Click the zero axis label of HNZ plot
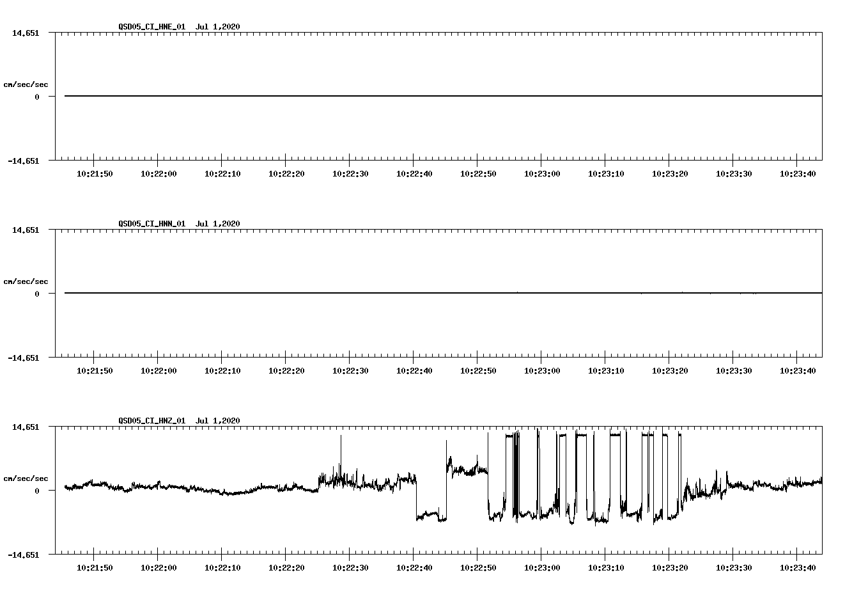This screenshot has height=591, width=868. (37, 491)
